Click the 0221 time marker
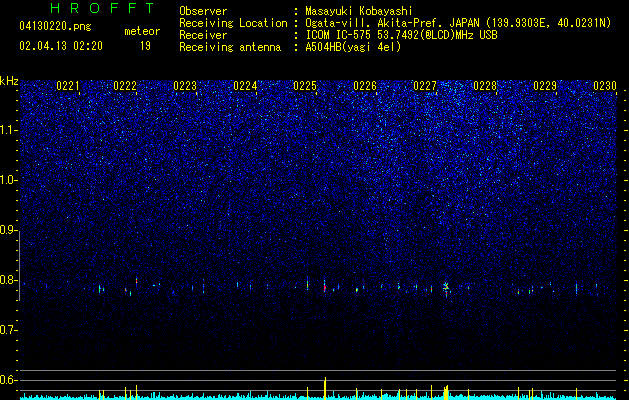 coord(68,86)
